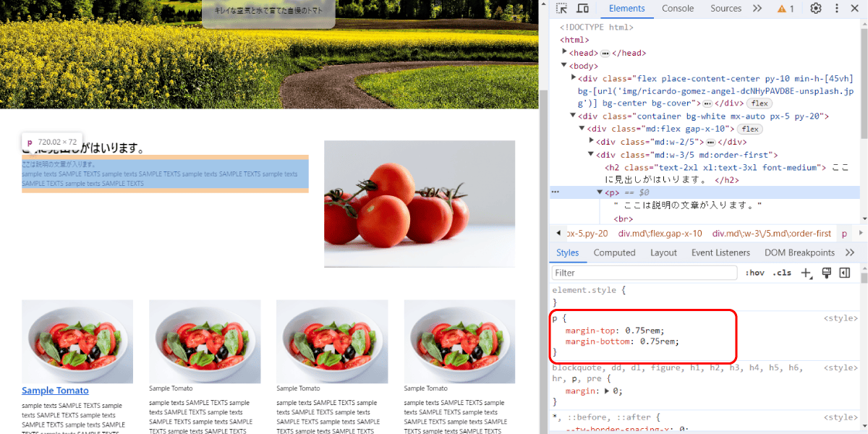This screenshot has height=434, width=868.
Task: Open the DOM Breakpoints tab
Action: tap(799, 252)
